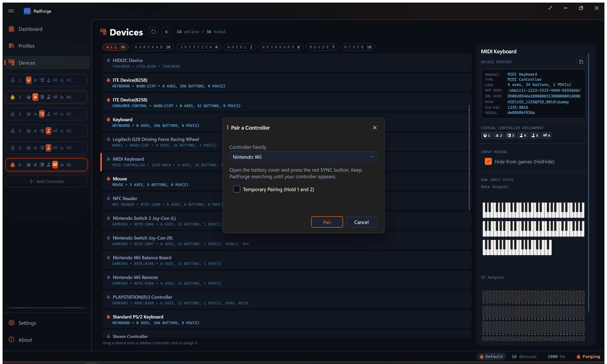Click the Devices page refresh icon
The image size is (607, 364).
tap(154, 32)
